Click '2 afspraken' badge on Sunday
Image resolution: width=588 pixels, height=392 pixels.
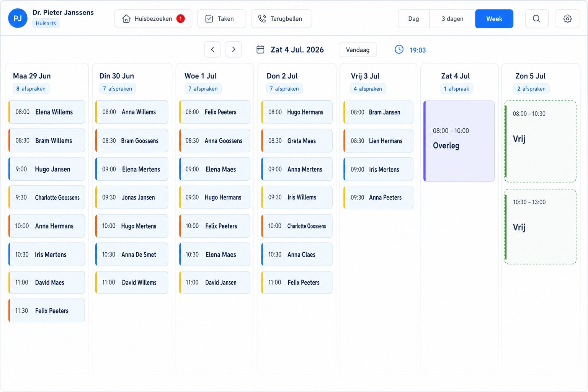click(531, 89)
